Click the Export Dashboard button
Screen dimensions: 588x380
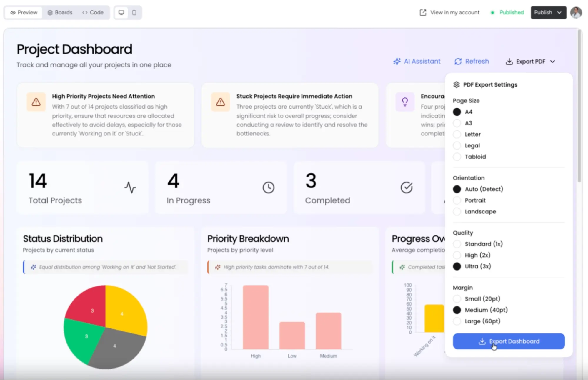point(508,341)
